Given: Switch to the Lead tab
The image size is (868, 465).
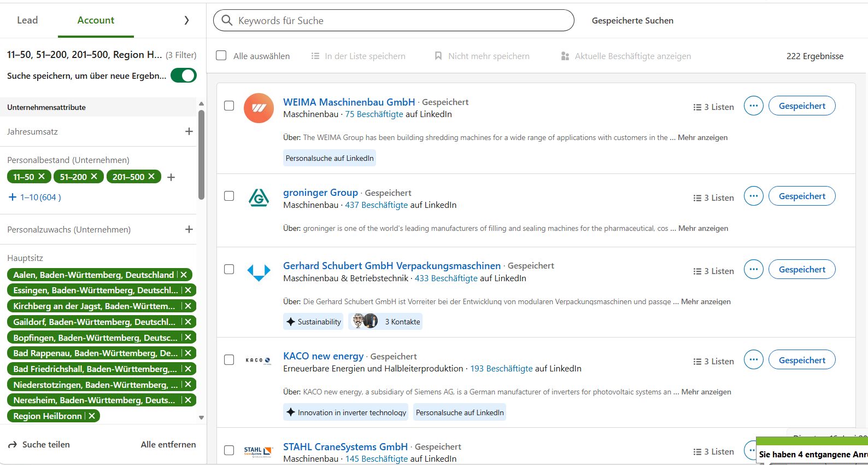Looking at the screenshot, I should point(27,20).
